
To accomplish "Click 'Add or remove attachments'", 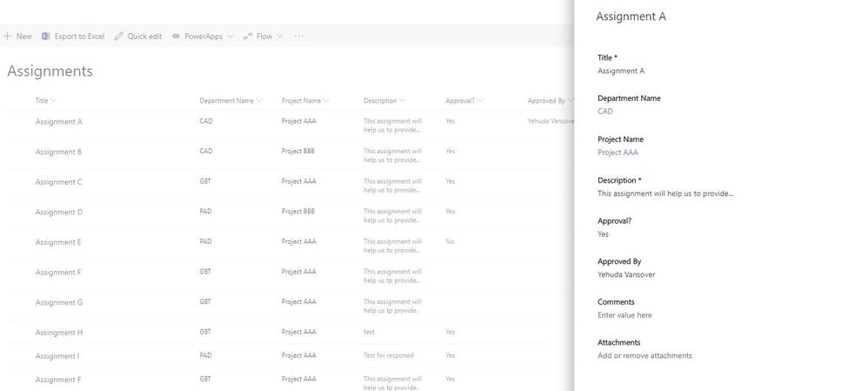I will [x=644, y=355].
